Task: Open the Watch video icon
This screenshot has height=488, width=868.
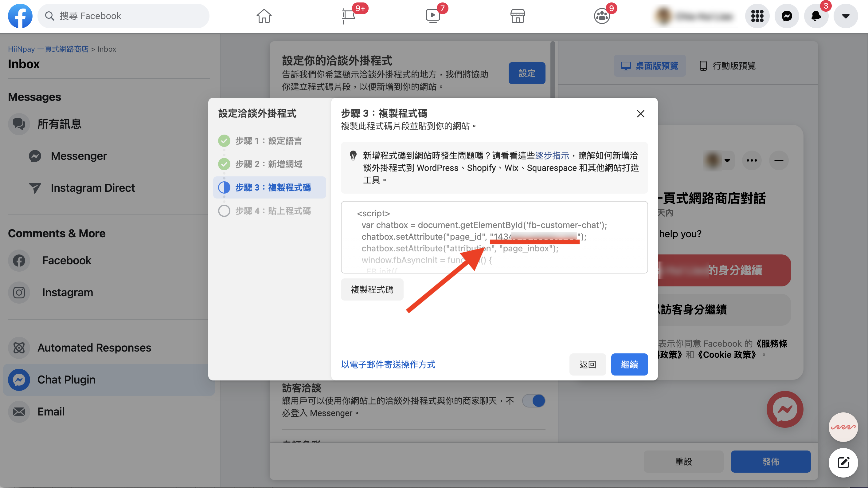Action: 433,16
